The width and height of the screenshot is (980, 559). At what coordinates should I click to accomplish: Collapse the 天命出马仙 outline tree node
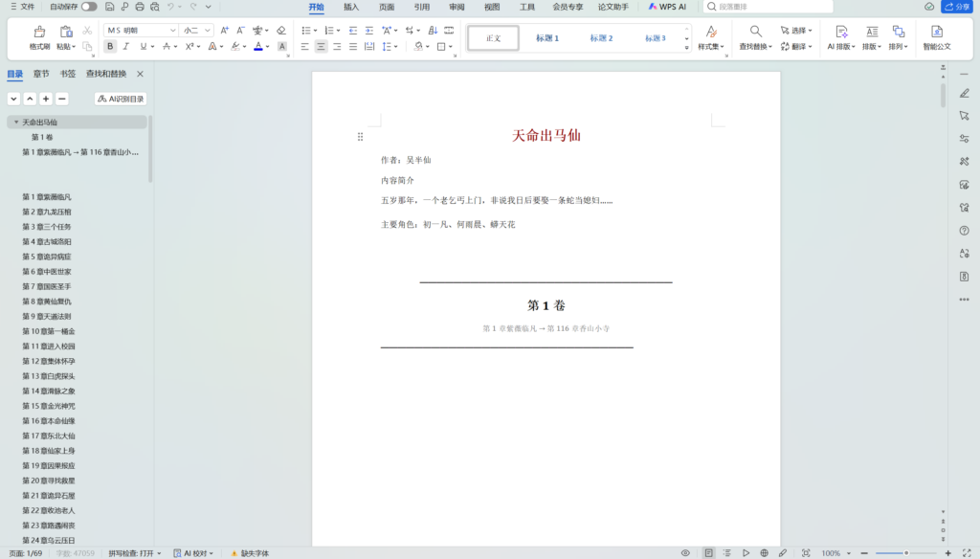point(16,123)
